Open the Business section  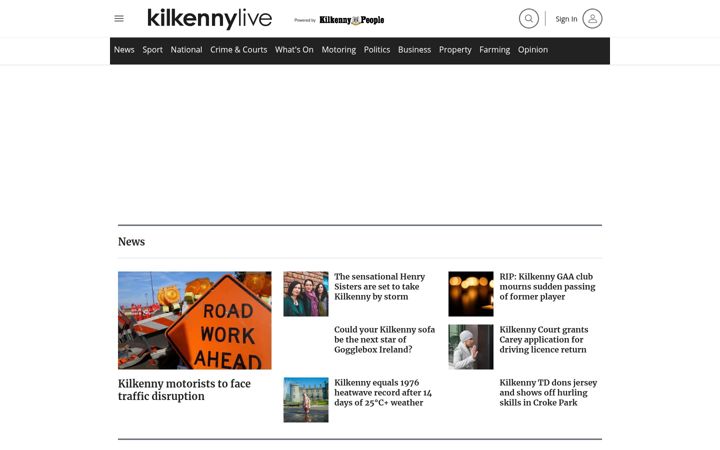pyautogui.click(x=415, y=50)
